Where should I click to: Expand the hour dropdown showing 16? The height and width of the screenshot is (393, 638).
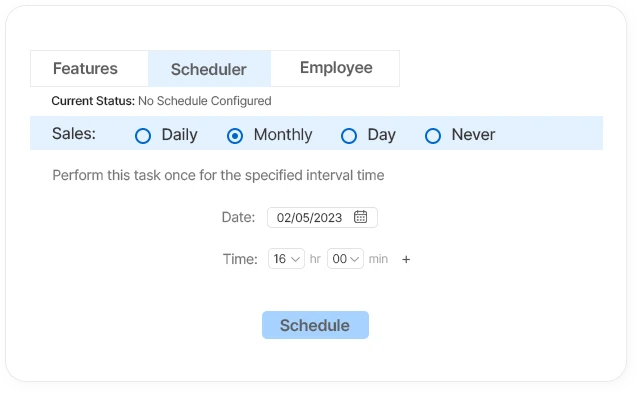coord(286,259)
